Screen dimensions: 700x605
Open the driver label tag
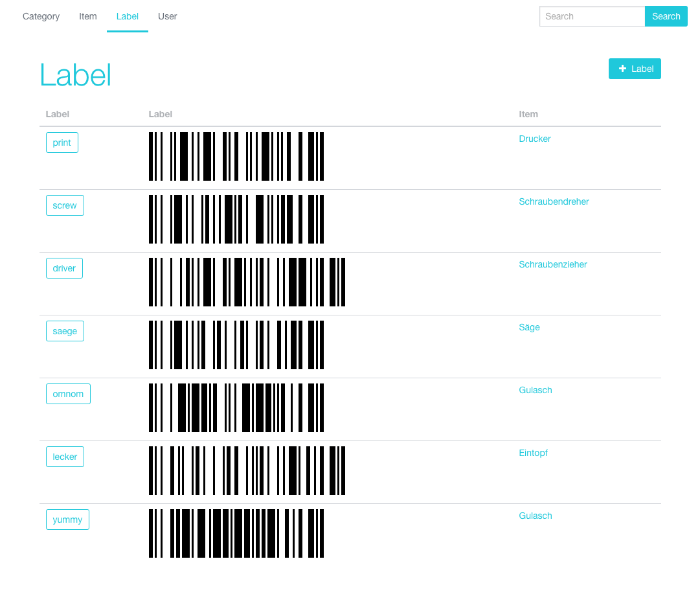pos(64,268)
